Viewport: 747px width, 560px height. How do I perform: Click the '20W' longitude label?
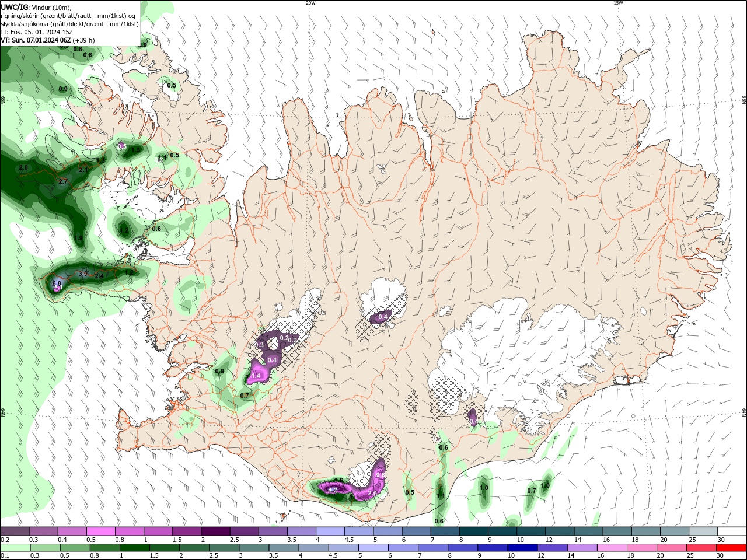(x=310, y=3)
